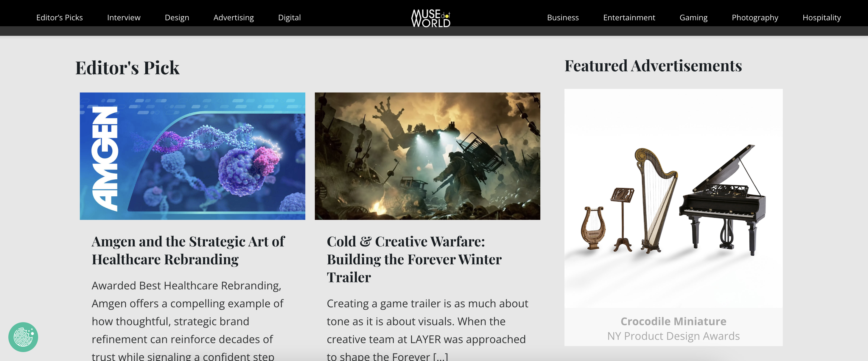The image size is (868, 361).
Task: Click the miniature instruments advertisement image
Action: coord(673,198)
